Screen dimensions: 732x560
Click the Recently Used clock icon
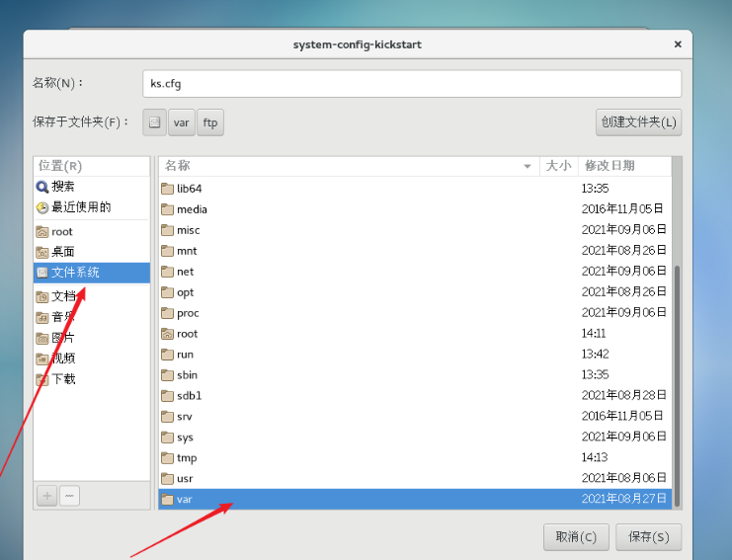(x=42, y=207)
